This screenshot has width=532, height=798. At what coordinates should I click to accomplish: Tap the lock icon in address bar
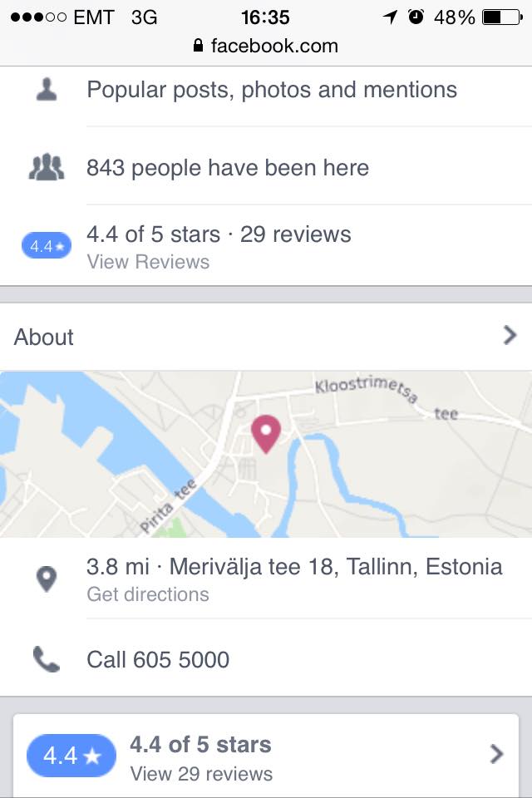click(199, 46)
